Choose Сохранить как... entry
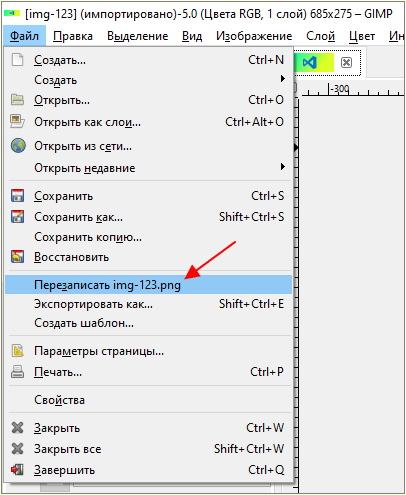Image resolution: width=406 pixels, height=495 pixels. point(149,217)
